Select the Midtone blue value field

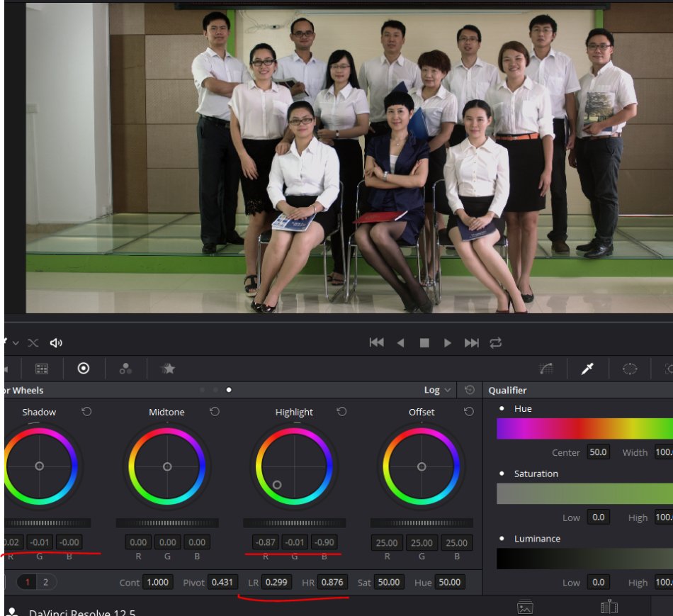pyautogui.click(x=197, y=542)
